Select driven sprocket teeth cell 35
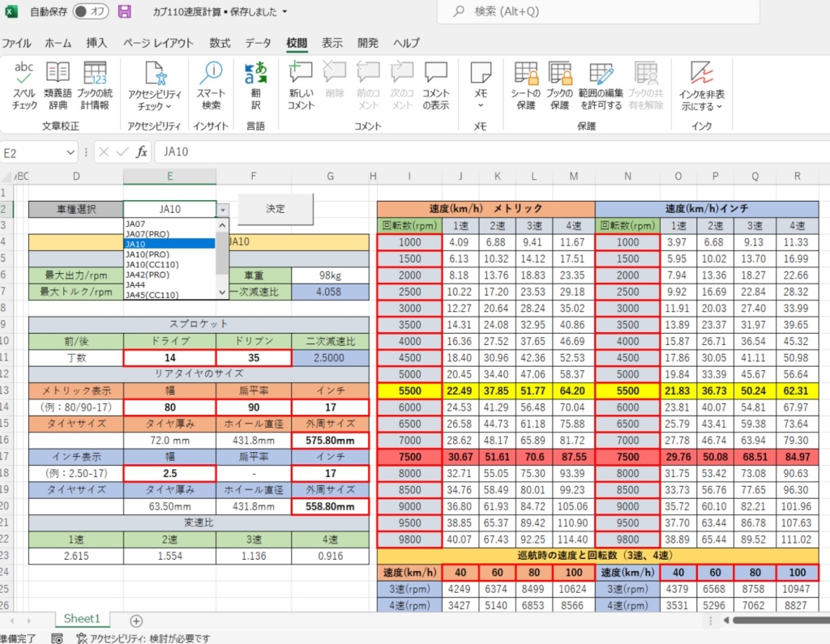Image resolution: width=830 pixels, height=644 pixels. [x=254, y=358]
